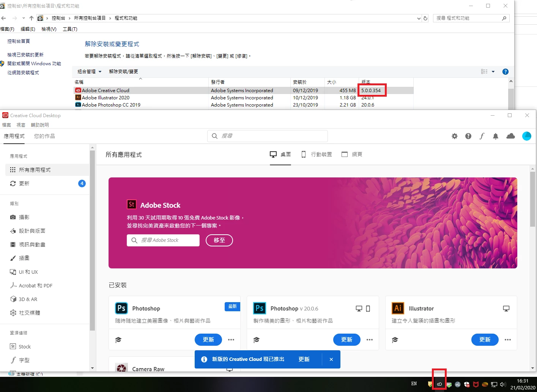Expand the Control Panel address bar history dropdown
Screen dimensions: 537x392
coord(419,18)
